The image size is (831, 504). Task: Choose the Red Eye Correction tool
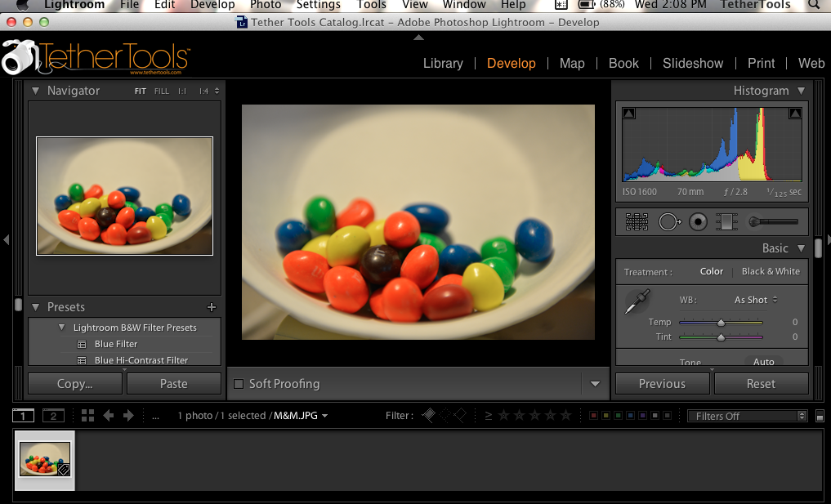click(698, 221)
